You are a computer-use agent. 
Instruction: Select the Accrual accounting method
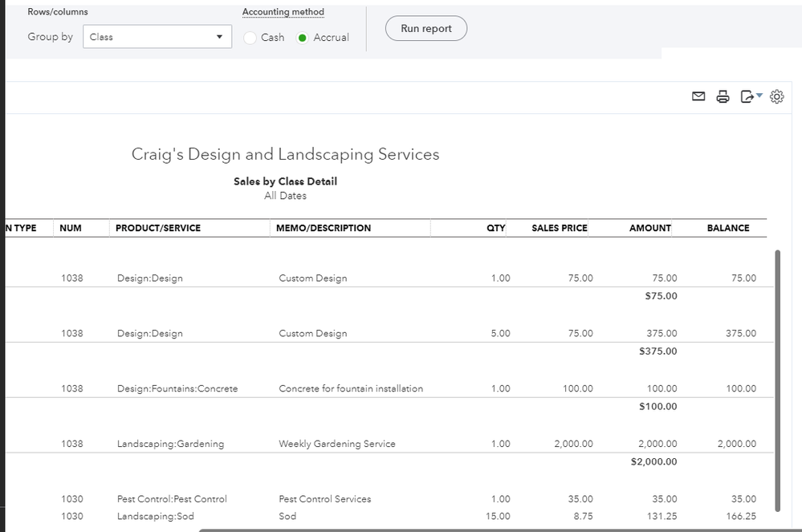click(x=303, y=38)
